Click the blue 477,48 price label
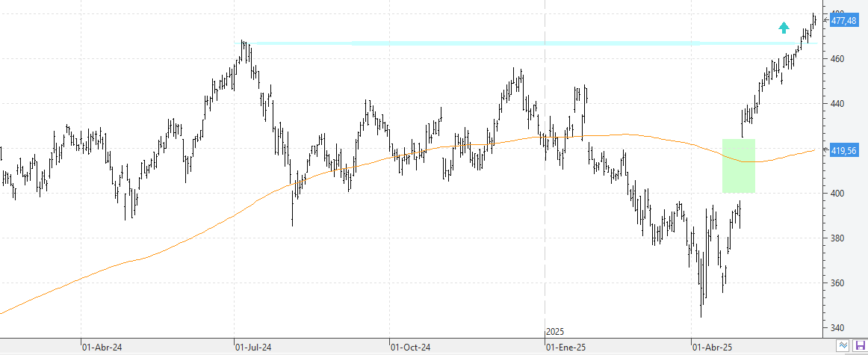 point(843,21)
